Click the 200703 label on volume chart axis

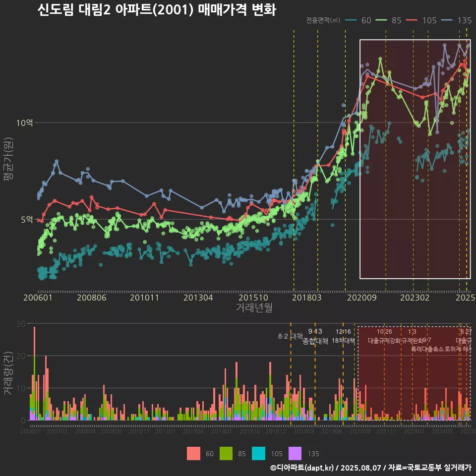point(57,431)
